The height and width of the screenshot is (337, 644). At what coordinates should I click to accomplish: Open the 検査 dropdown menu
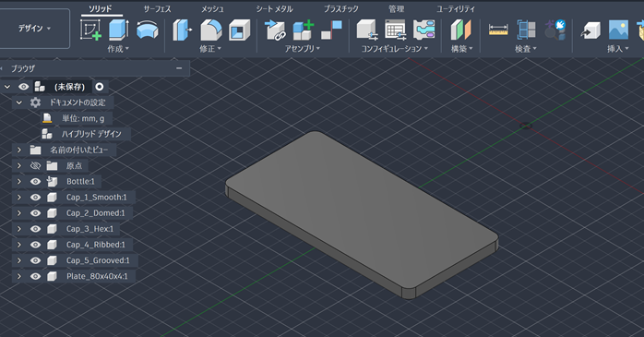click(526, 49)
